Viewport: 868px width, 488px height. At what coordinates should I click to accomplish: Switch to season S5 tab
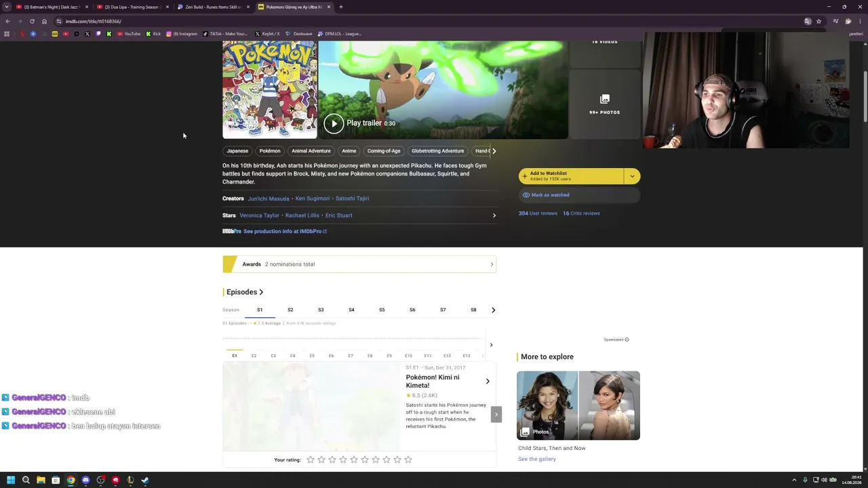382,310
